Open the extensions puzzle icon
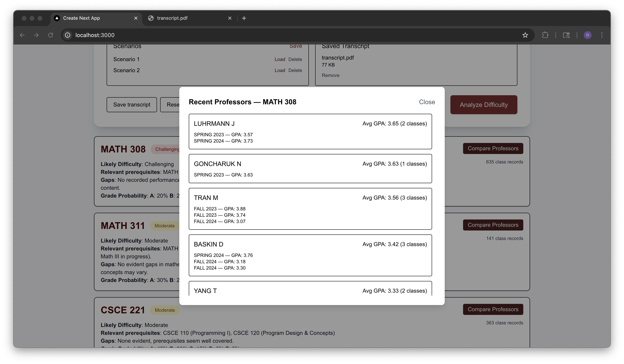The image size is (624, 364). point(545,35)
